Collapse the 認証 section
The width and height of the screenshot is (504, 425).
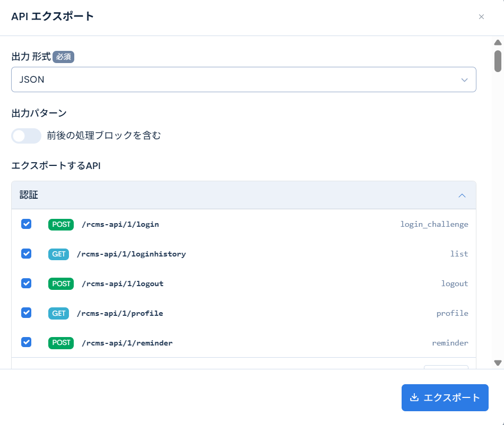click(x=462, y=195)
